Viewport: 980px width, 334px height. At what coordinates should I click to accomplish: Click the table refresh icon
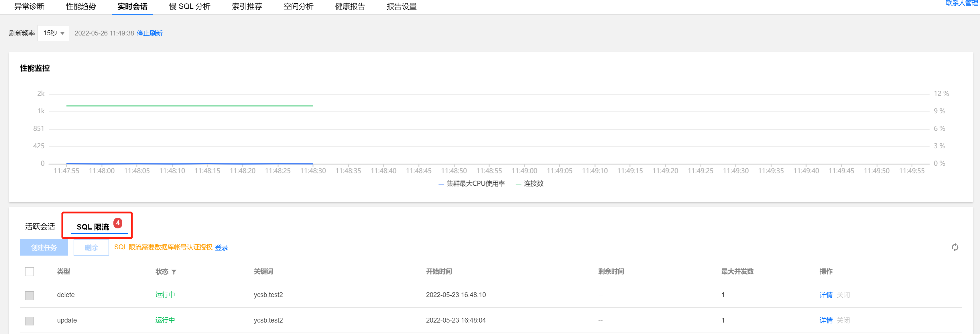(x=955, y=247)
